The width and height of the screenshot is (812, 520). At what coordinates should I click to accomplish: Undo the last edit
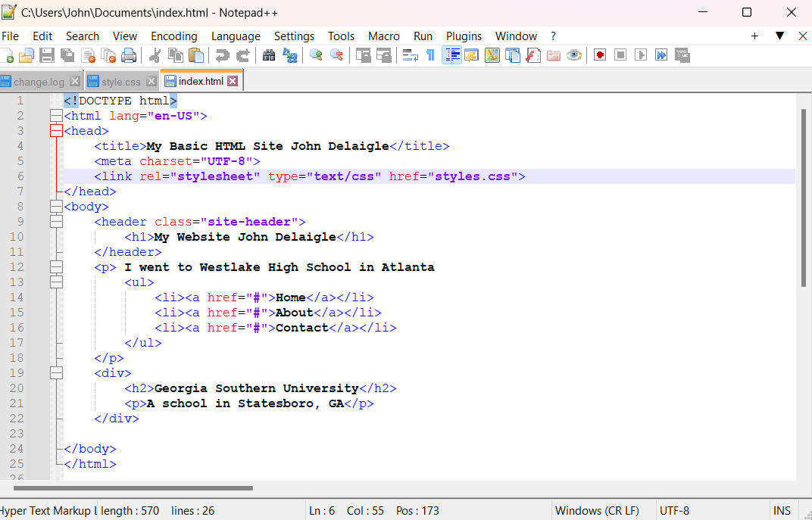(x=221, y=54)
